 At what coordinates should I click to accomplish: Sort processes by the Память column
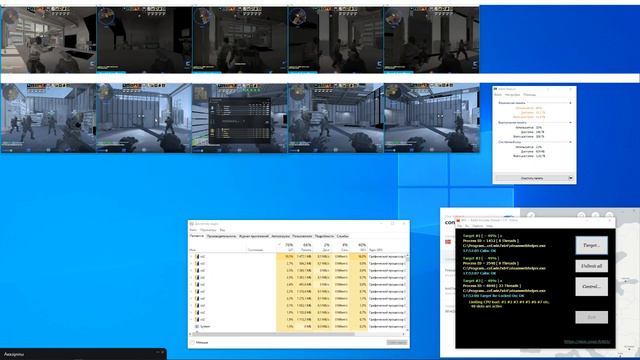304,247
